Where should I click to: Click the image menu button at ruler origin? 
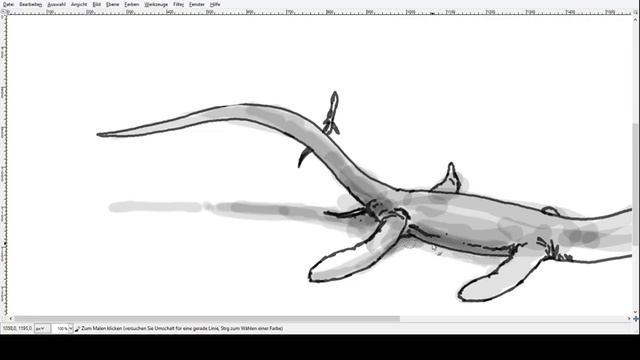pyautogui.click(x=4, y=12)
